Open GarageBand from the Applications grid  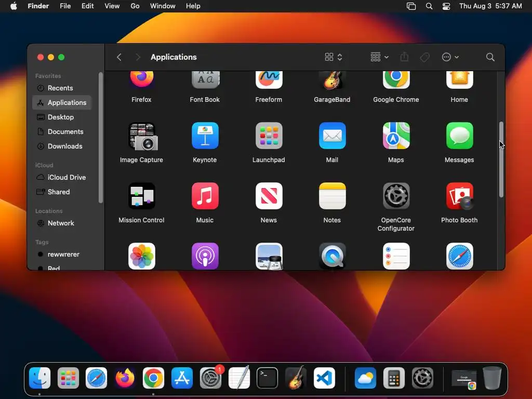tap(332, 79)
